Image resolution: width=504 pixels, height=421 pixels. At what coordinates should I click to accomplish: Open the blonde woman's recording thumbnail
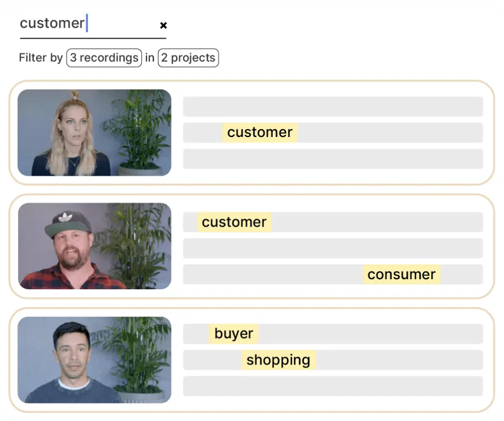pos(94,133)
